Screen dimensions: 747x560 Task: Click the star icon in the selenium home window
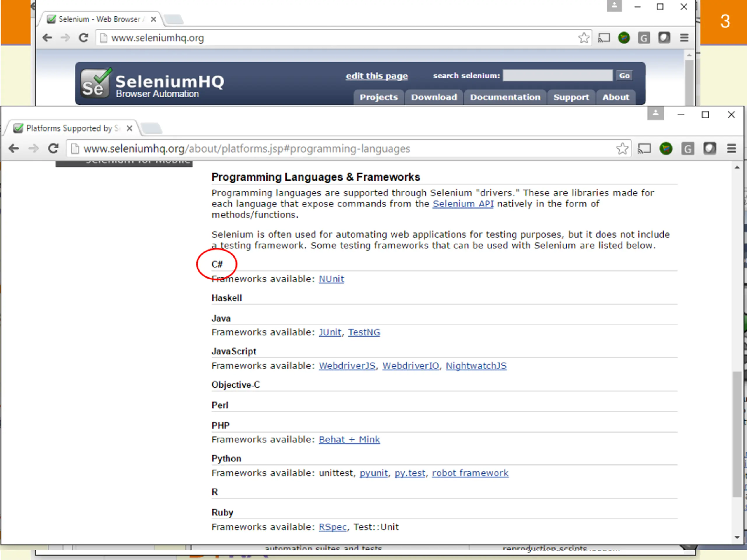584,38
